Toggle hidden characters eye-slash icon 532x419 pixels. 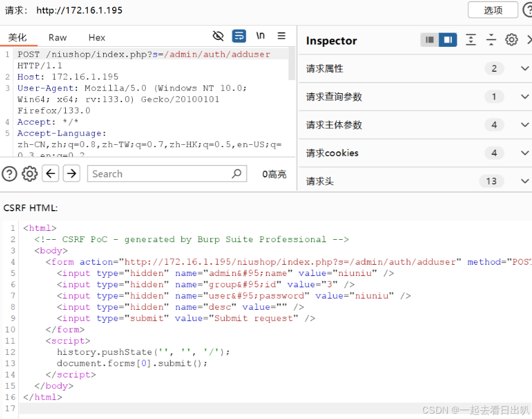pyautogui.click(x=218, y=36)
